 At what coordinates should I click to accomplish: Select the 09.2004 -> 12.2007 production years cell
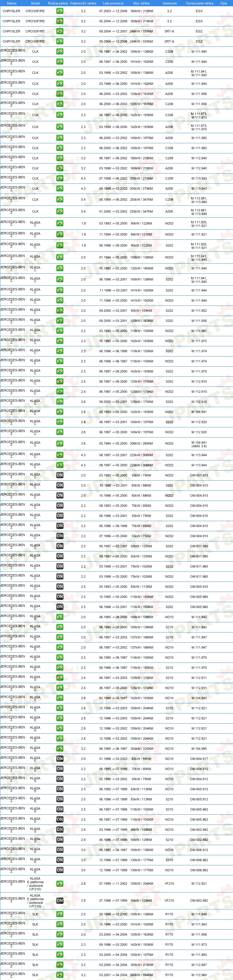click(x=113, y=32)
